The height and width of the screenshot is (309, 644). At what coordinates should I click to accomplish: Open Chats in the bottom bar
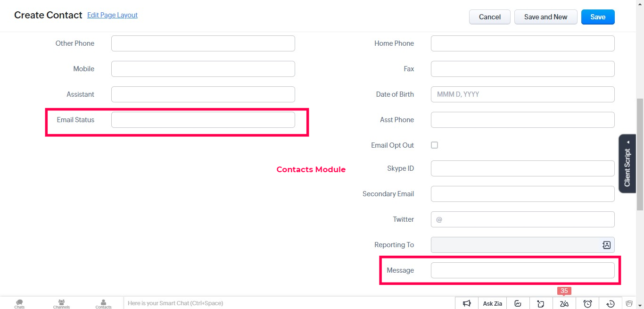(x=19, y=304)
